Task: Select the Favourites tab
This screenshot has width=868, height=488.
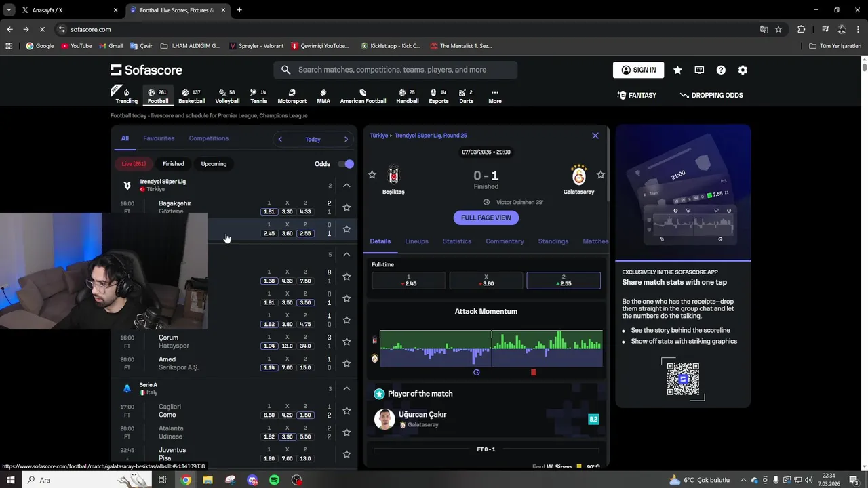Action: tap(159, 138)
